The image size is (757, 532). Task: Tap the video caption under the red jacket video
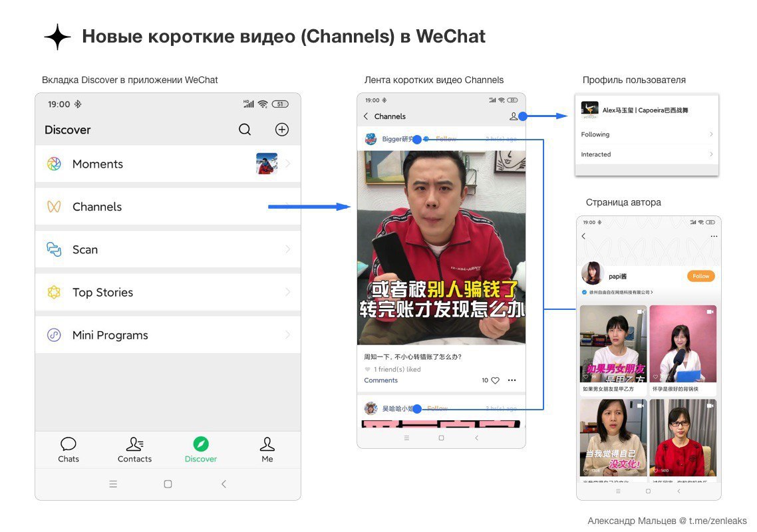[413, 356]
